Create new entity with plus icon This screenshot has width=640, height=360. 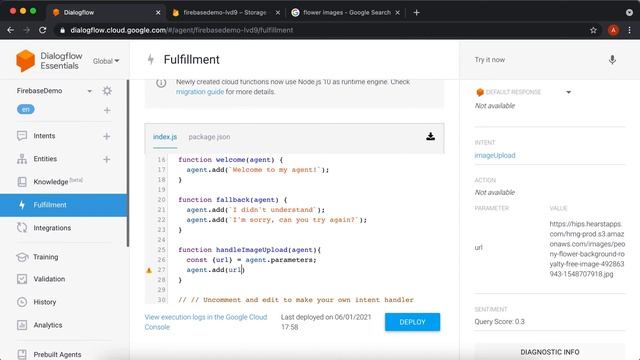pos(107,159)
